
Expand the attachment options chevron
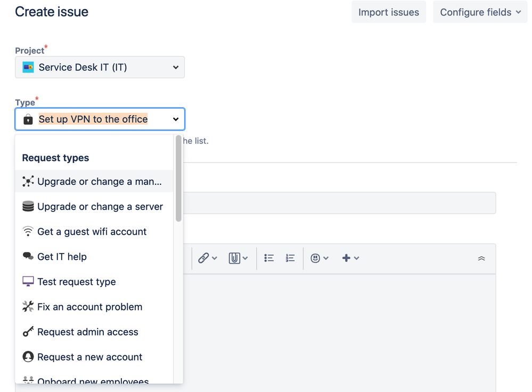point(245,258)
